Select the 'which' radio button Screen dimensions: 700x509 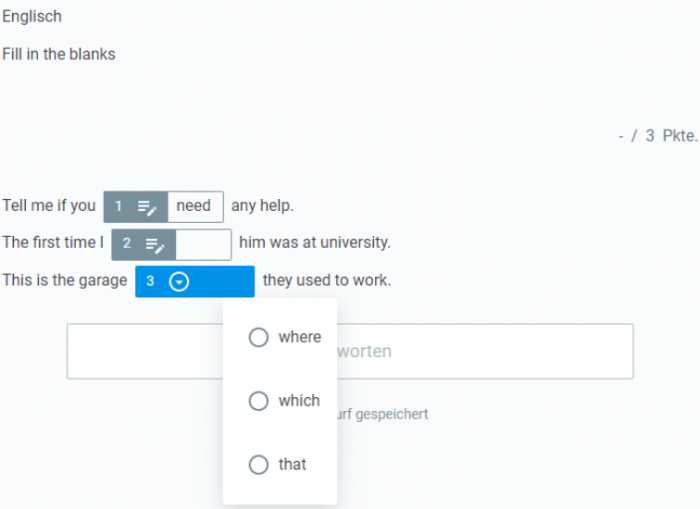(x=258, y=401)
